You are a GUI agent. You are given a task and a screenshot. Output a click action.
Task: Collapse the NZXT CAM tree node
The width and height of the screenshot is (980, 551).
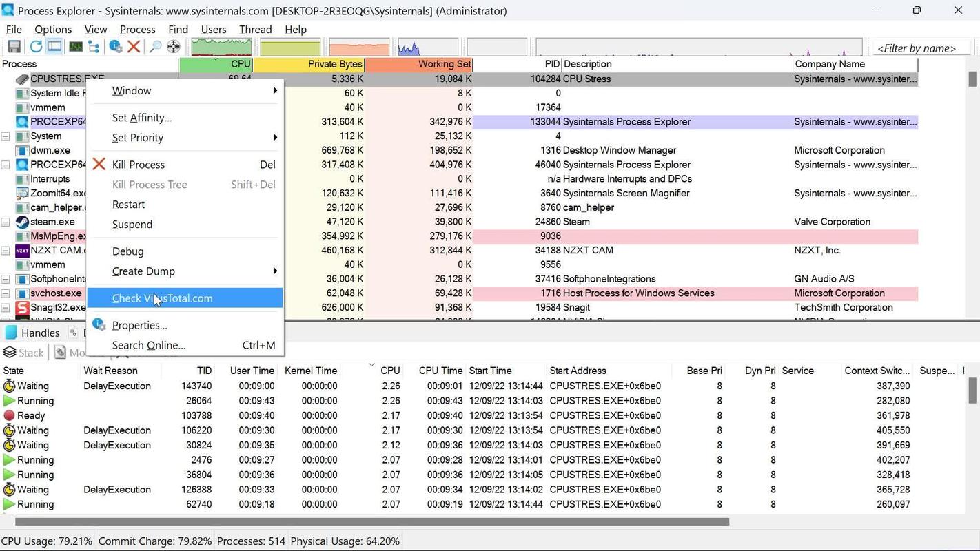(6, 251)
